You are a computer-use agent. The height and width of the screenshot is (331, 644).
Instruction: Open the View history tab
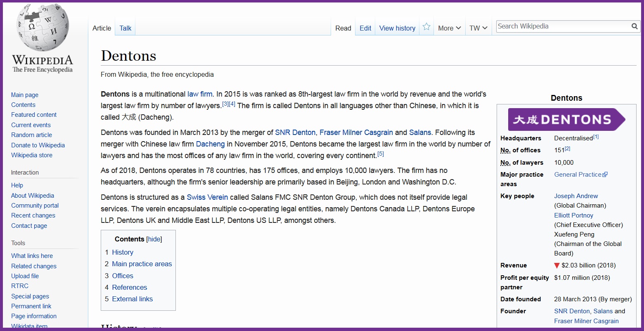397,28
